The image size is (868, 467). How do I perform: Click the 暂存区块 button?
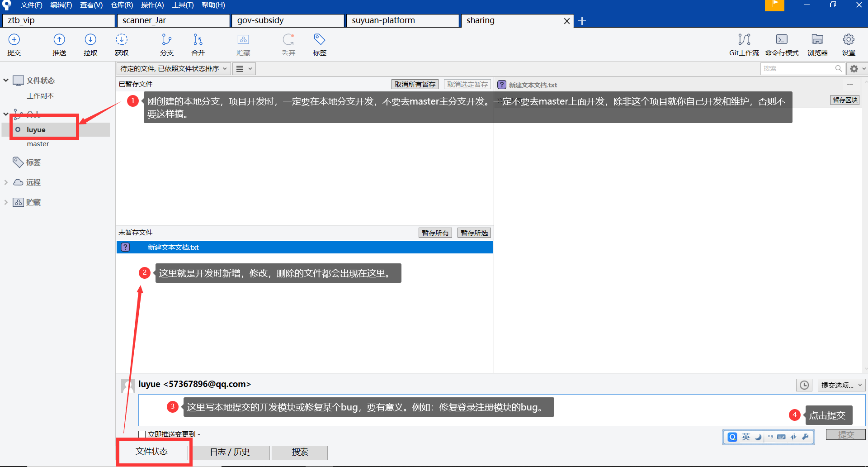pos(845,100)
